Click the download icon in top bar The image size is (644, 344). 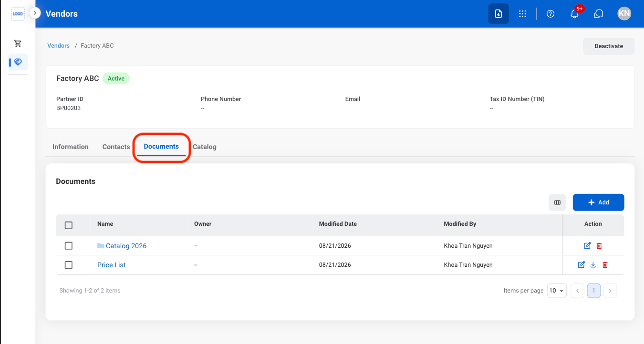click(499, 14)
